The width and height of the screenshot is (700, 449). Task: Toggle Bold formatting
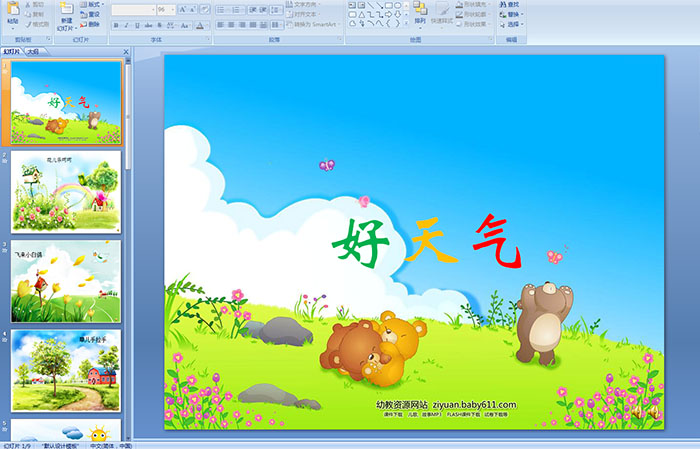click(116, 25)
